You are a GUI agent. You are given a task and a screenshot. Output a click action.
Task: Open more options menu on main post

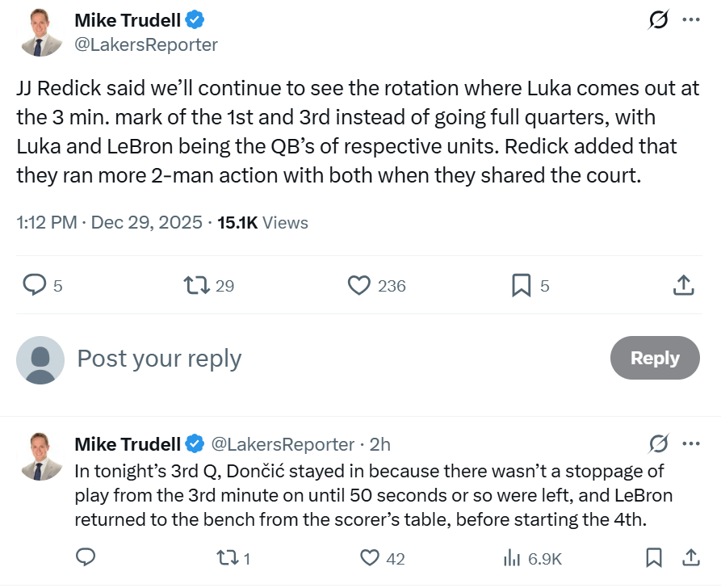pos(691,21)
